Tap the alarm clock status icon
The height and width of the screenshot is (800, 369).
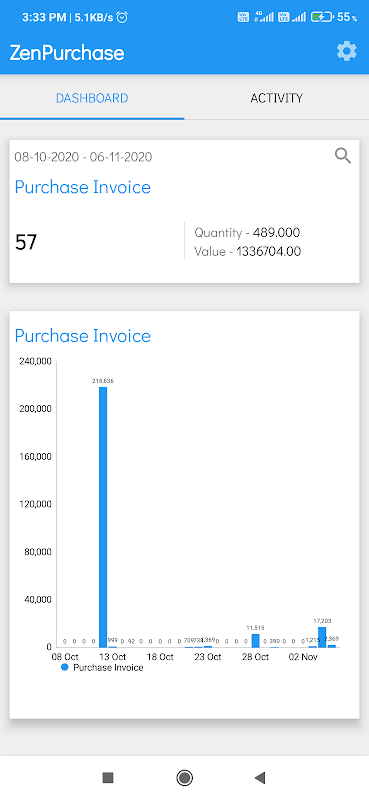122,17
